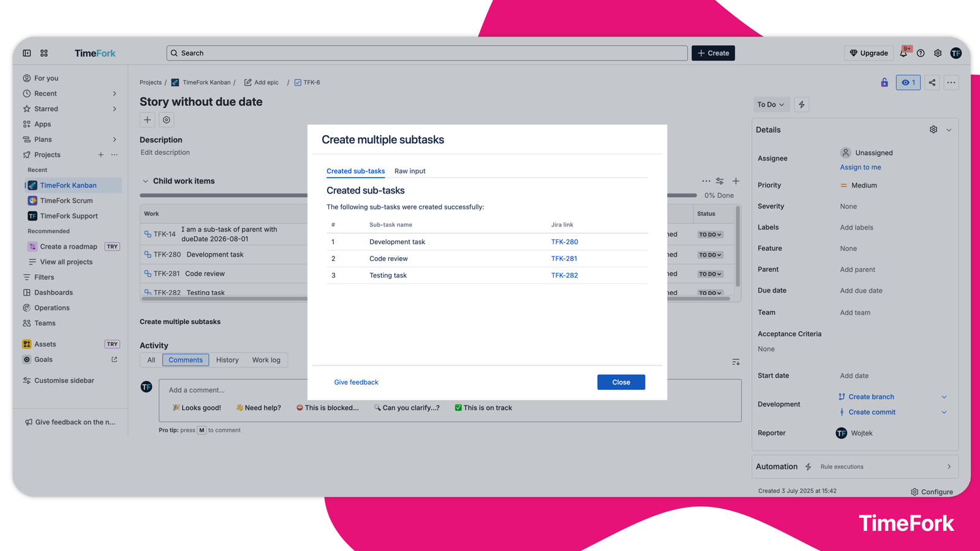Open the TFK-280 Jira link
980x551 pixels.
[563, 241]
